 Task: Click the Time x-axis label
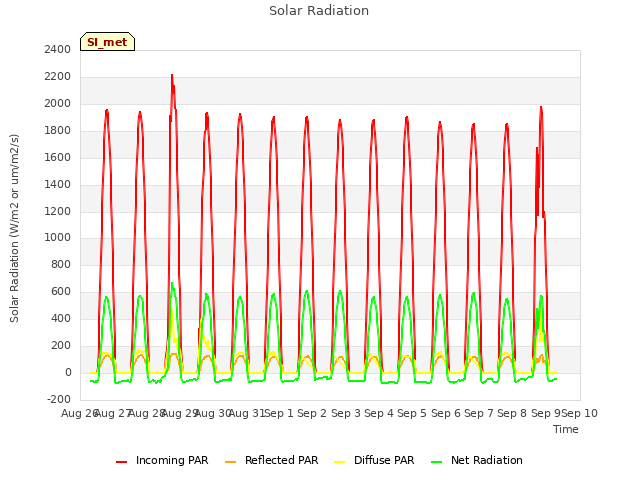tap(566, 429)
